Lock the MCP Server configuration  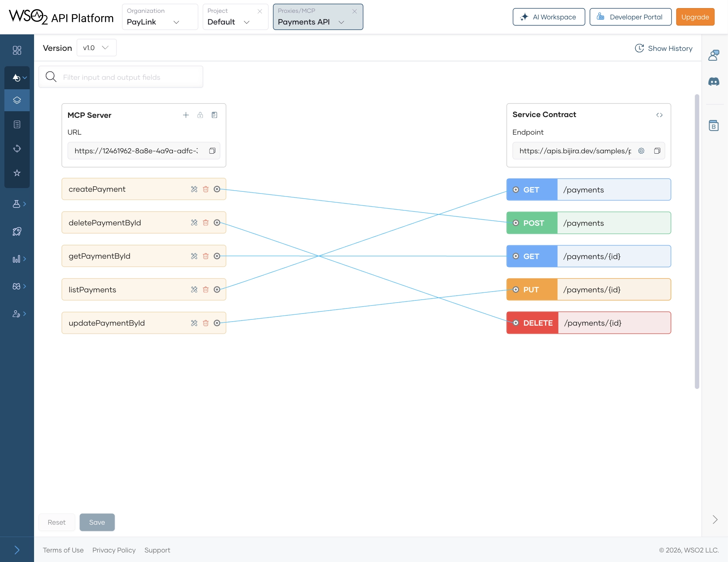200,115
